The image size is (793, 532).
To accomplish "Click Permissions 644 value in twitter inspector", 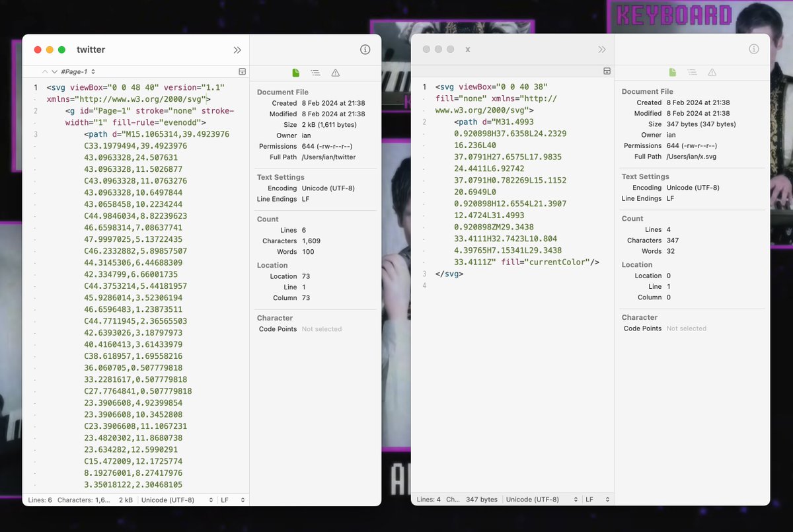I will (326, 146).
